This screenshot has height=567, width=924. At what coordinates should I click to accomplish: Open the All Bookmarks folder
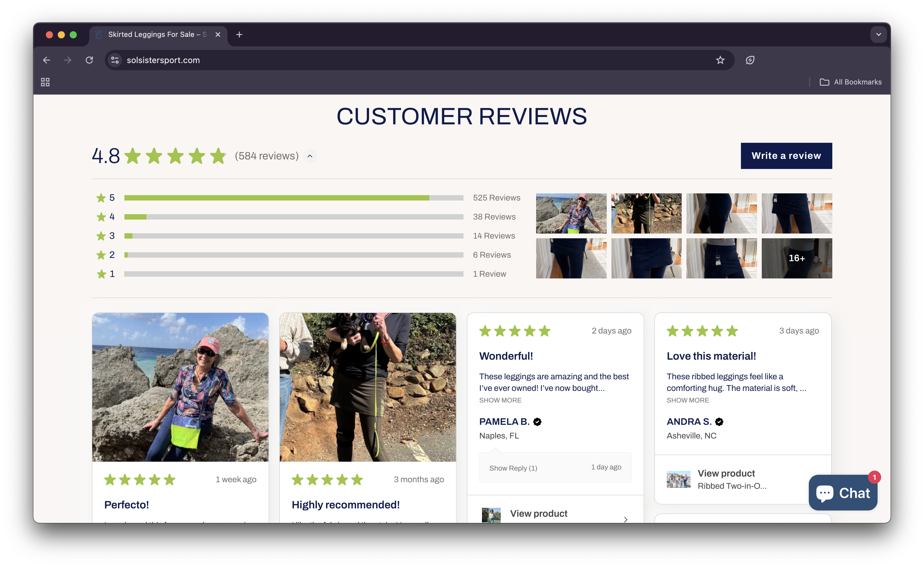850,82
